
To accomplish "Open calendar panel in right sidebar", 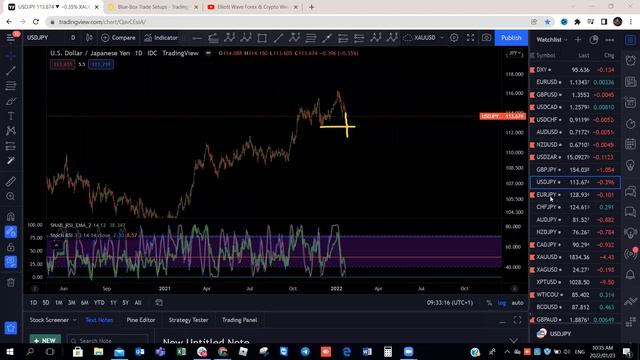I will click(631, 144).
